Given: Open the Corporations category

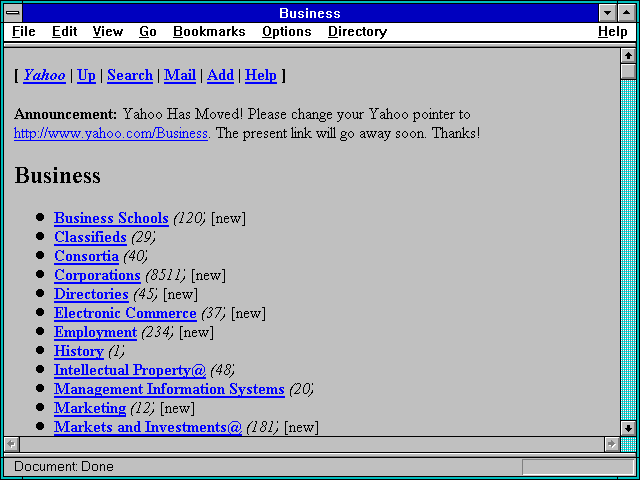Looking at the screenshot, I should coord(98,275).
